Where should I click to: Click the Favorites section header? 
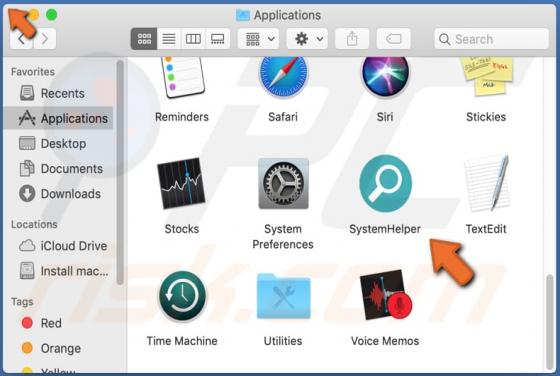(33, 72)
